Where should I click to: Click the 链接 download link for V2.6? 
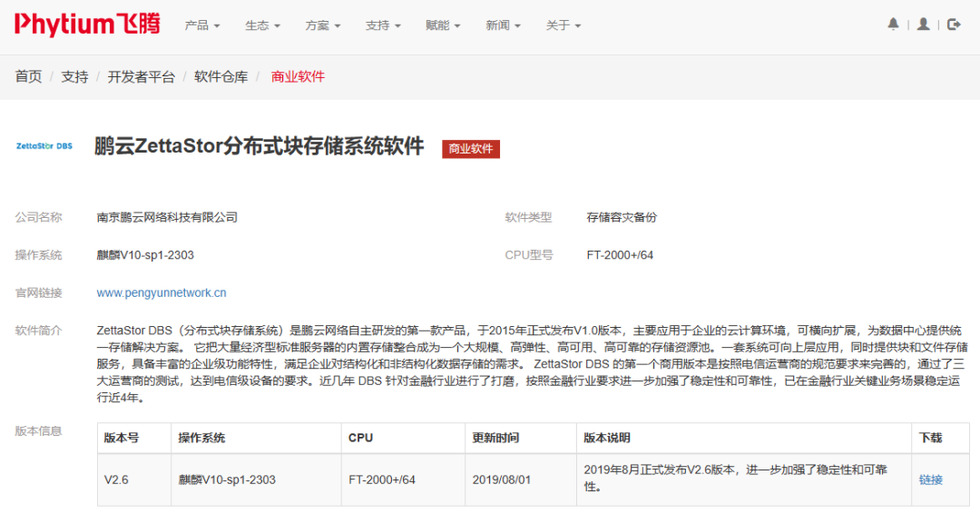[x=931, y=480]
